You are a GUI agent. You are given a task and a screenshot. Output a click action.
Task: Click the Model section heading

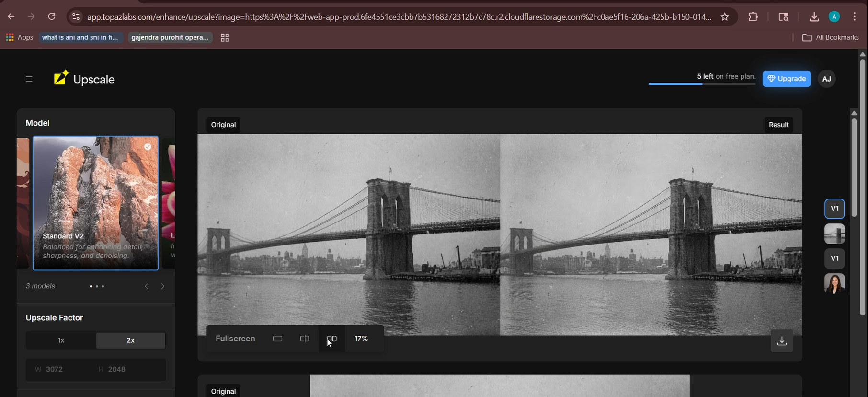37,123
